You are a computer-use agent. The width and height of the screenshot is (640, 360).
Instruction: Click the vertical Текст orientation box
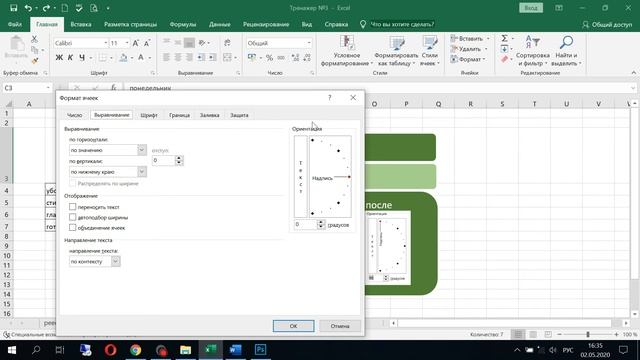(x=300, y=177)
